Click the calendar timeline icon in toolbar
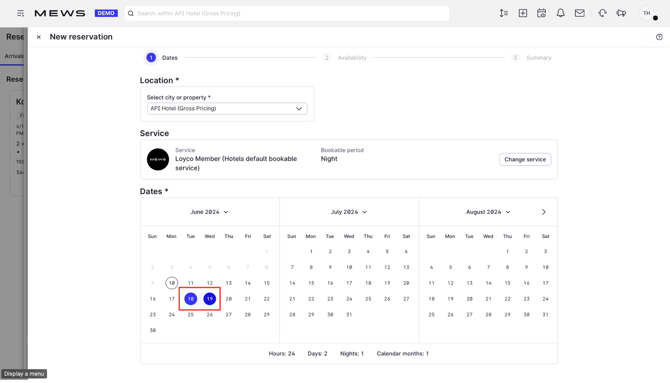 coord(541,13)
